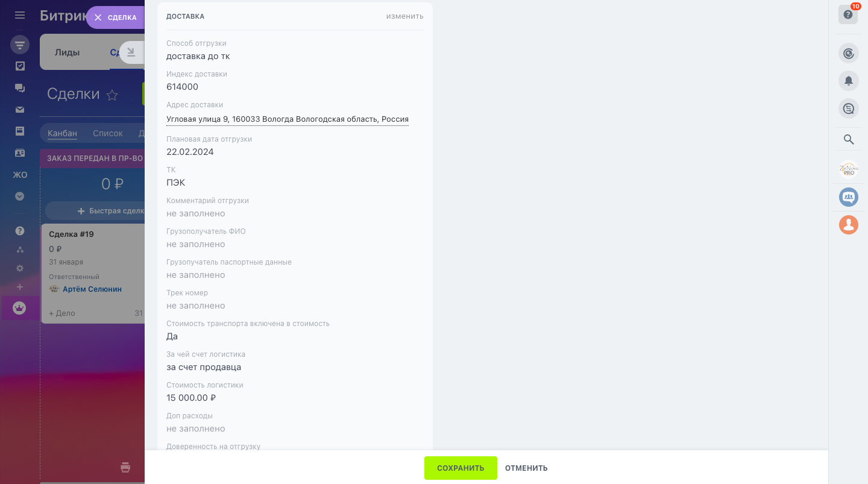This screenshot has height=484, width=868.
Task: Select the Список view tab
Action: (x=108, y=133)
